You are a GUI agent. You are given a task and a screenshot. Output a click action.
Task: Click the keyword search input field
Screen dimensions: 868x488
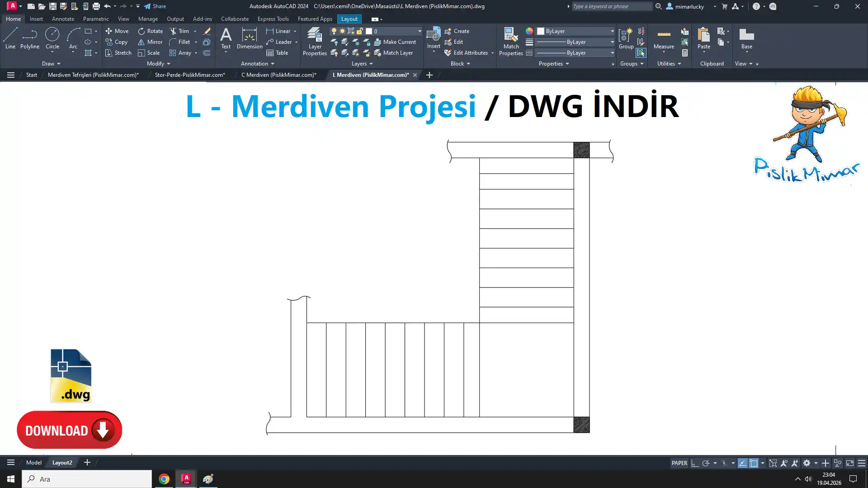[x=611, y=6]
